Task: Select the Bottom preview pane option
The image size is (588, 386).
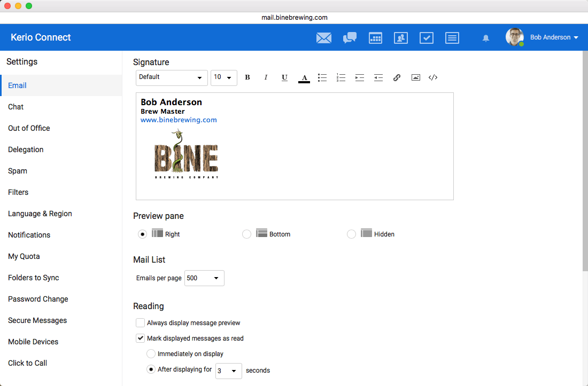Action: (246, 234)
